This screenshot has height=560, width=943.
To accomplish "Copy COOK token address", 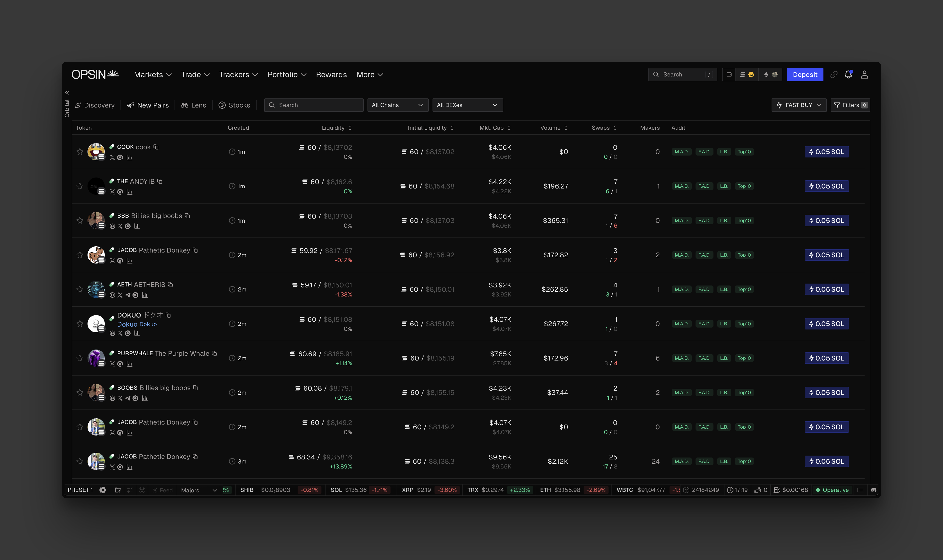I will click(156, 147).
